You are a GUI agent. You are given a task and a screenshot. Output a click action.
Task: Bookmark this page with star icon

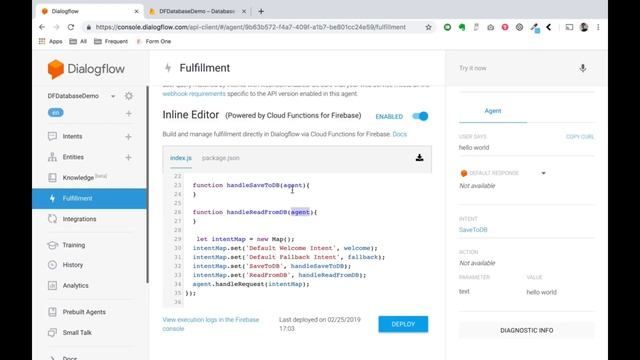(428, 27)
